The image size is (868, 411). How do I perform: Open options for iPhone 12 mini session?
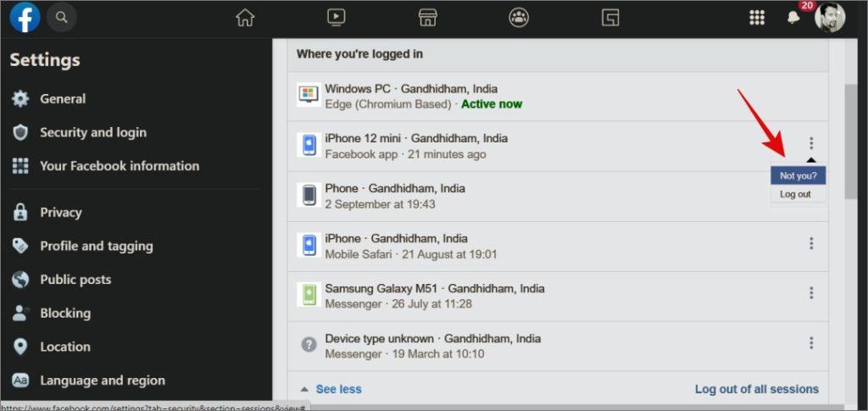(x=811, y=143)
